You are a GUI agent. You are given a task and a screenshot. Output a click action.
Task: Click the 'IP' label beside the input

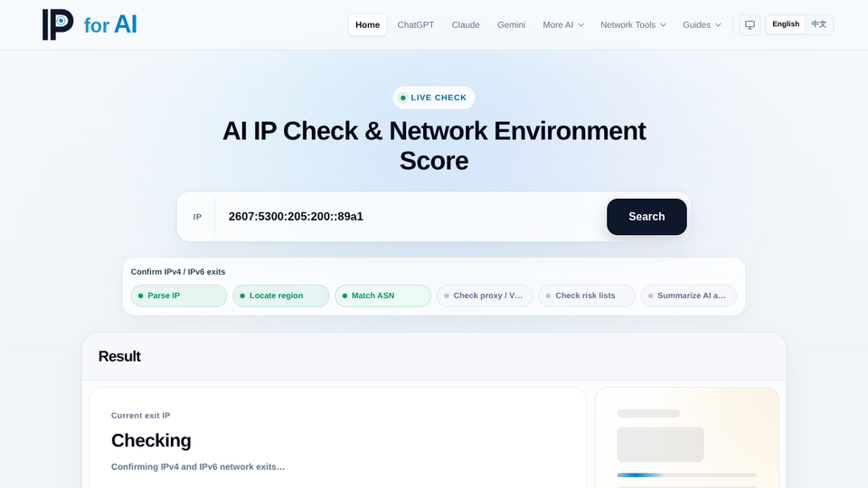pos(197,217)
